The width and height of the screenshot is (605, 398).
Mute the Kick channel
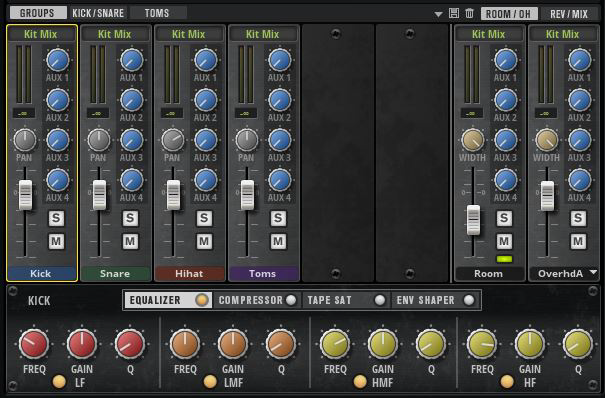56,241
